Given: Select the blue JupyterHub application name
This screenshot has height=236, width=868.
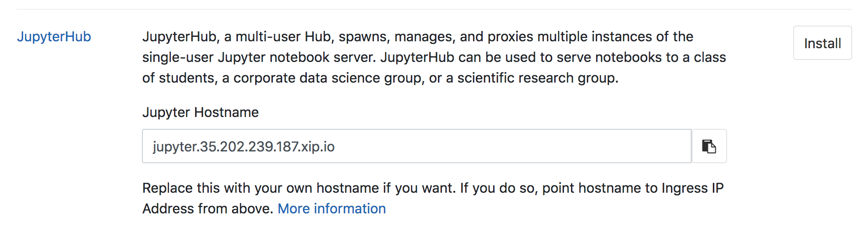Looking at the screenshot, I should [x=54, y=36].
